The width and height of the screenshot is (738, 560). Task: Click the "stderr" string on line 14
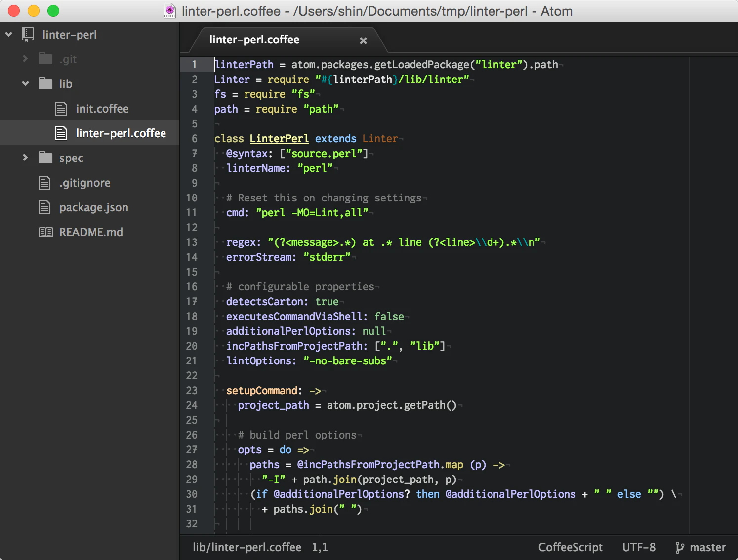click(327, 257)
